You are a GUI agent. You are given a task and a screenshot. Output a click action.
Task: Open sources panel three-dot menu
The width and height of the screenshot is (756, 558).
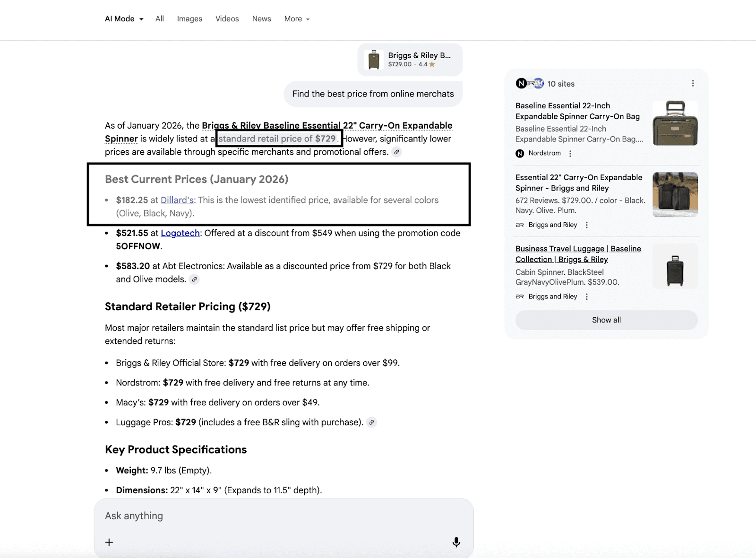(x=693, y=83)
